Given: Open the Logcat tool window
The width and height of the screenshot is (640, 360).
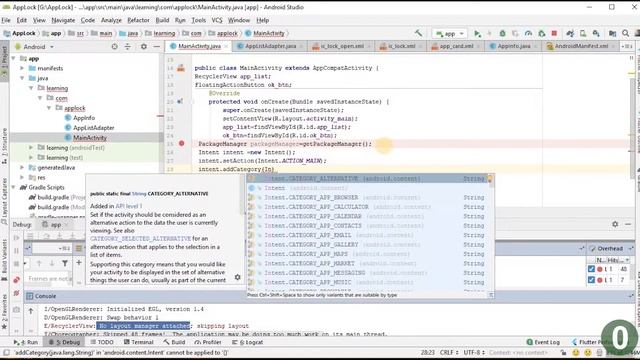Looking at the screenshot, I should click(x=248, y=342).
